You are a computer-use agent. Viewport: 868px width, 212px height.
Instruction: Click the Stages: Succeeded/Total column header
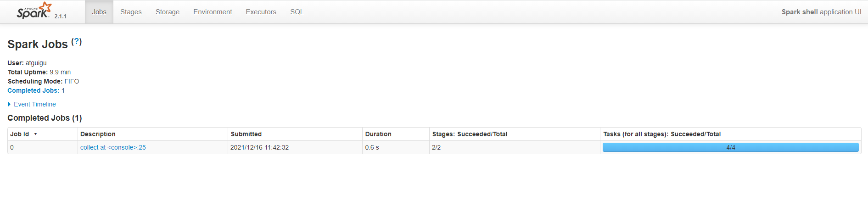[x=470, y=134]
